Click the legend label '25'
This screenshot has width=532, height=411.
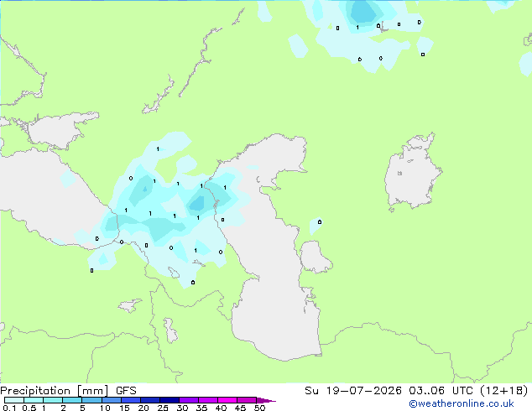pyautogui.click(x=163, y=408)
